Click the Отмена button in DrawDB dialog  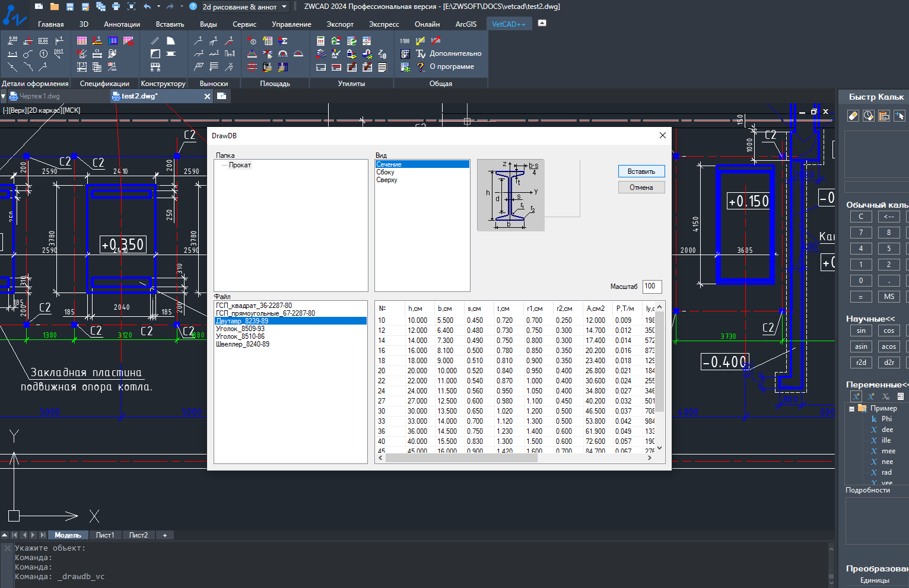coord(641,187)
